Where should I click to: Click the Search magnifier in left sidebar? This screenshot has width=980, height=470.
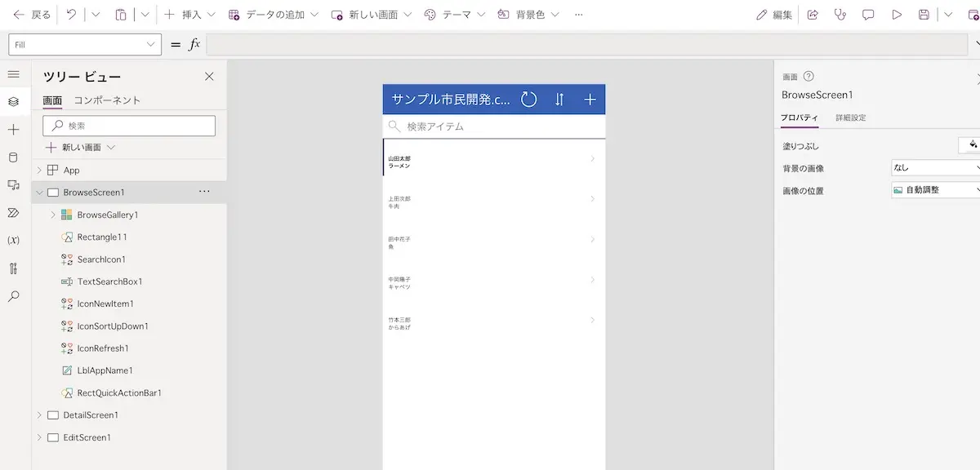[x=13, y=296]
